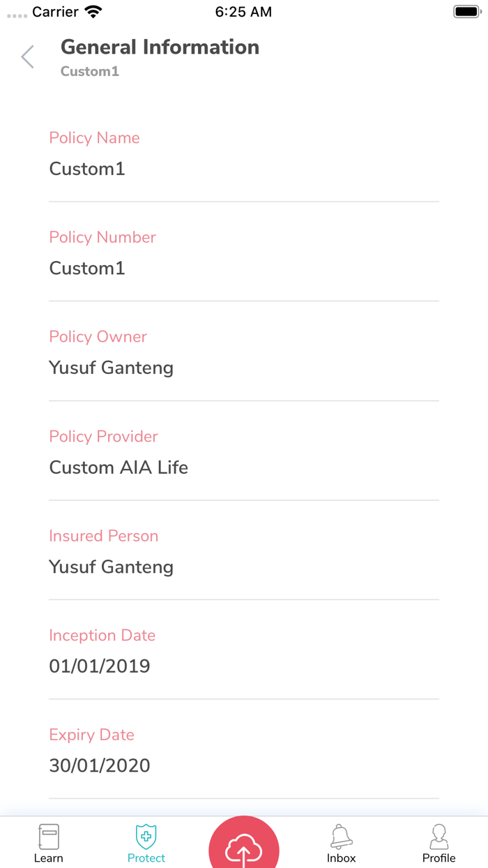The width and height of the screenshot is (488, 868).
Task: Select the Policy Name value Custom1
Action: point(87,169)
